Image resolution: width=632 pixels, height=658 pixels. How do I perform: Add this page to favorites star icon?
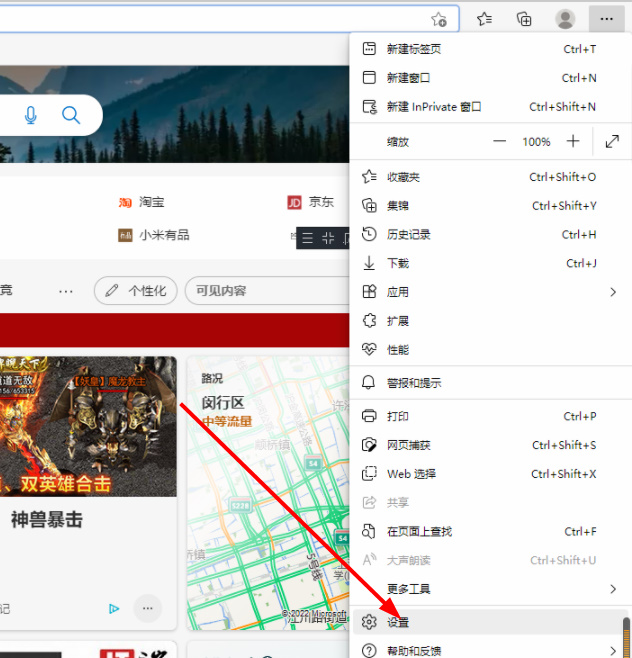click(x=439, y=19)
